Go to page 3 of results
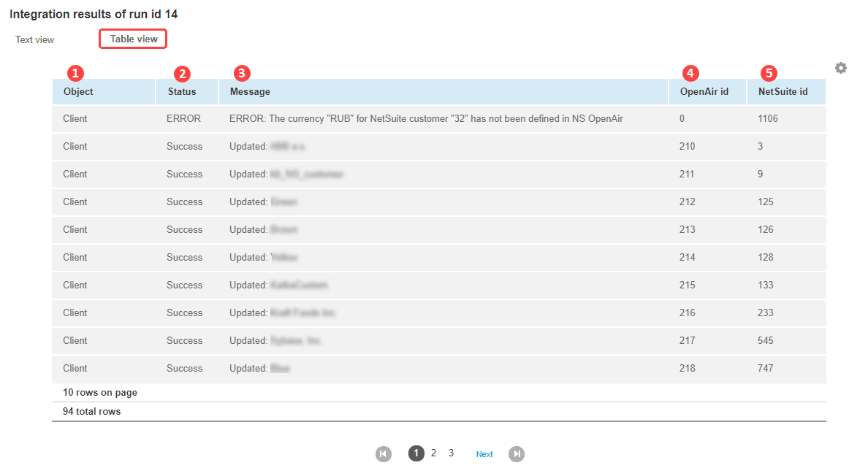 pyautogui.click(x=451, y=453)
